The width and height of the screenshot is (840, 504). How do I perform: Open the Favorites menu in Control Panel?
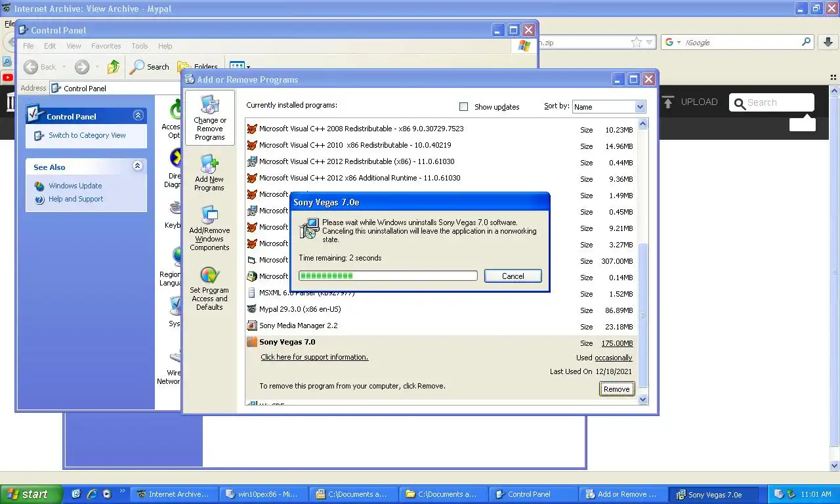pyautogui.click(x=106, y=46)
